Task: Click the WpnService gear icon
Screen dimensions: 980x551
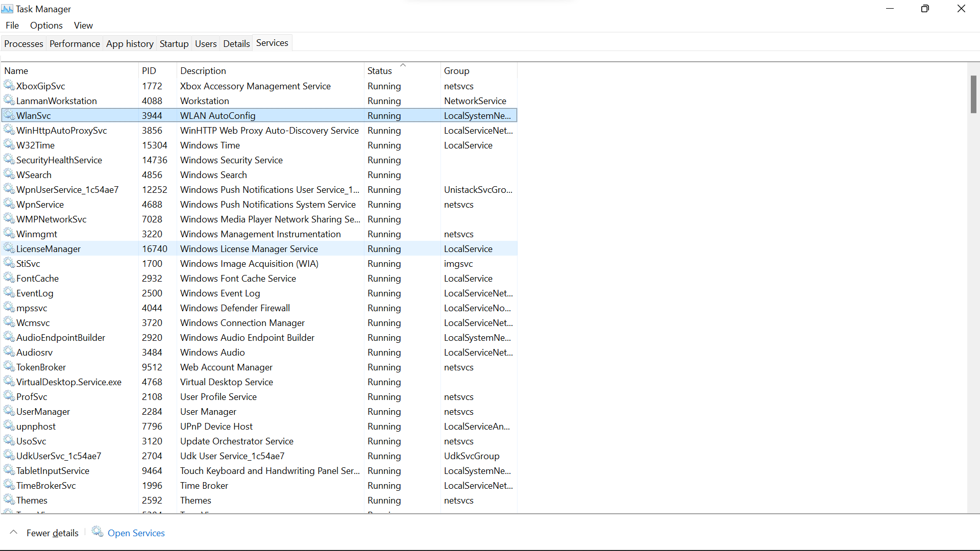Action: [x=9, y=204]
